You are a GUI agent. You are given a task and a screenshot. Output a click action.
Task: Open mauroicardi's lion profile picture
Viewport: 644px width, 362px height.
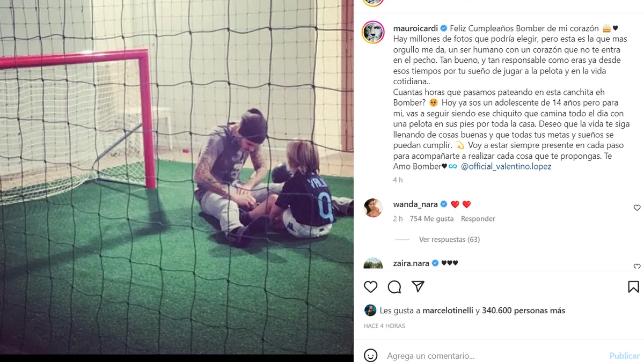pyautogui.click(x=373, y=33)
